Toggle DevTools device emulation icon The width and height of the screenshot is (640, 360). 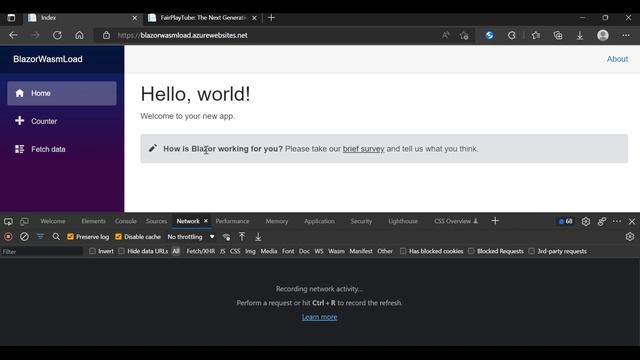[24, 221]
